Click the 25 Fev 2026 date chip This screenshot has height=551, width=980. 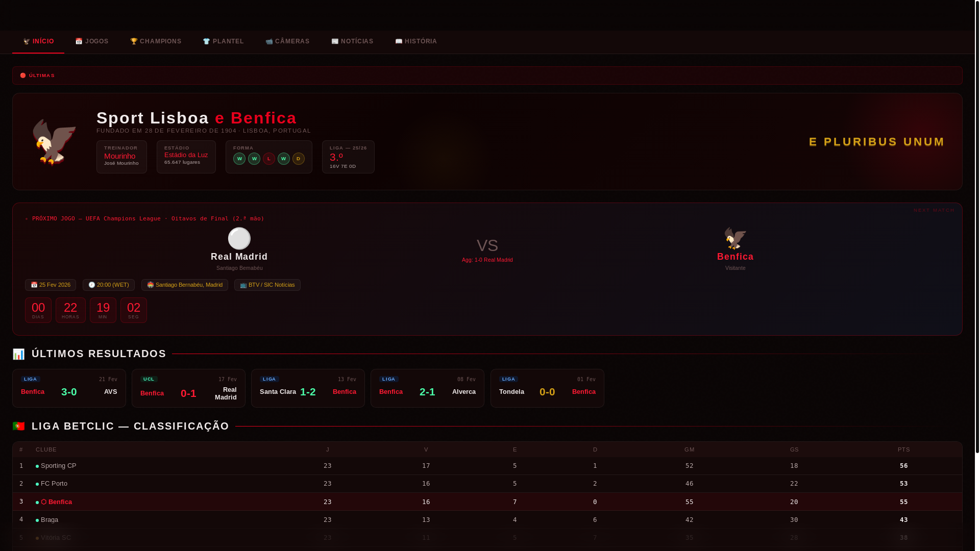tap(51, 285)
